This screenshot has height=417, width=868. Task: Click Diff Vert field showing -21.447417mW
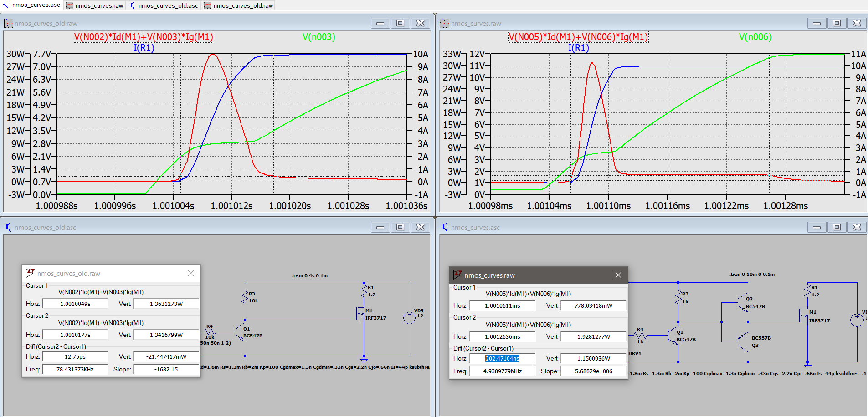coord(166,356)
